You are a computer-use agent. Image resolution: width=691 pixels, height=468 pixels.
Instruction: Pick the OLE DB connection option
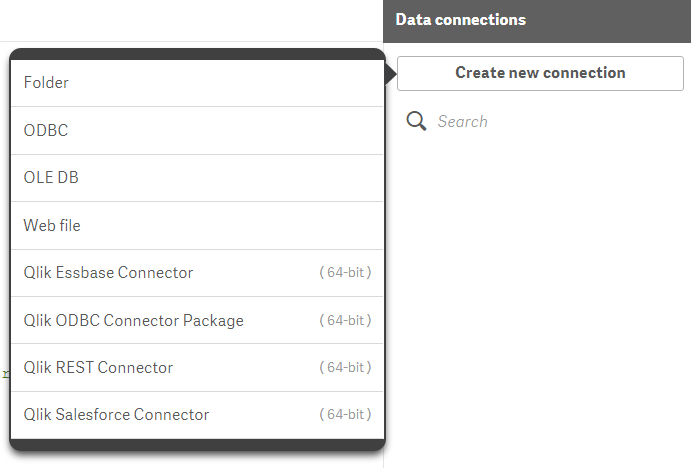click(197, 178)
